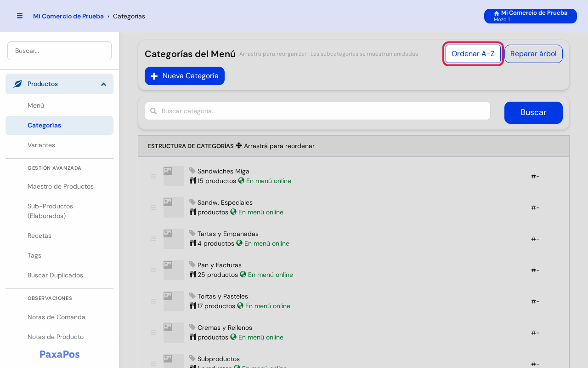The image size is (588, 368).
Task: Click the move-arrows icon in structure header
Action: (239, 145)
